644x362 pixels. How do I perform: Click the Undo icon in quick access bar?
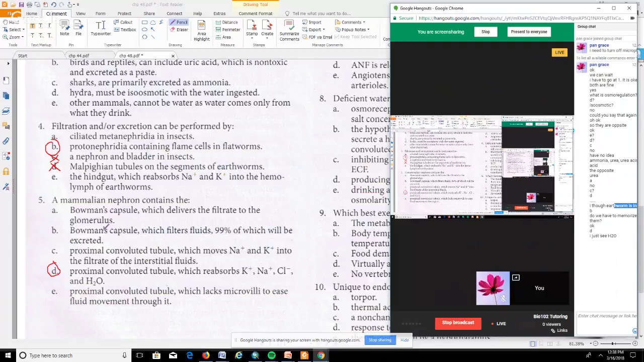[x=53, y=5]
